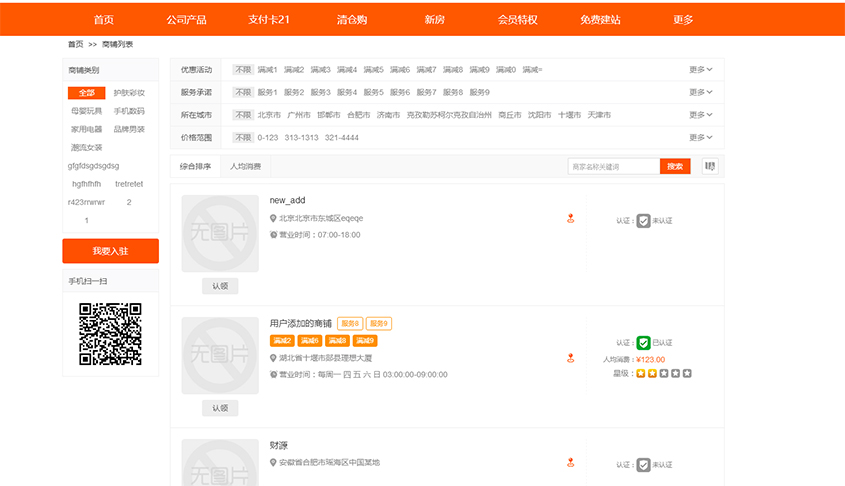
Task: Expand 更多 in the 服务承诺 row
Action: [x=700, y=92]
